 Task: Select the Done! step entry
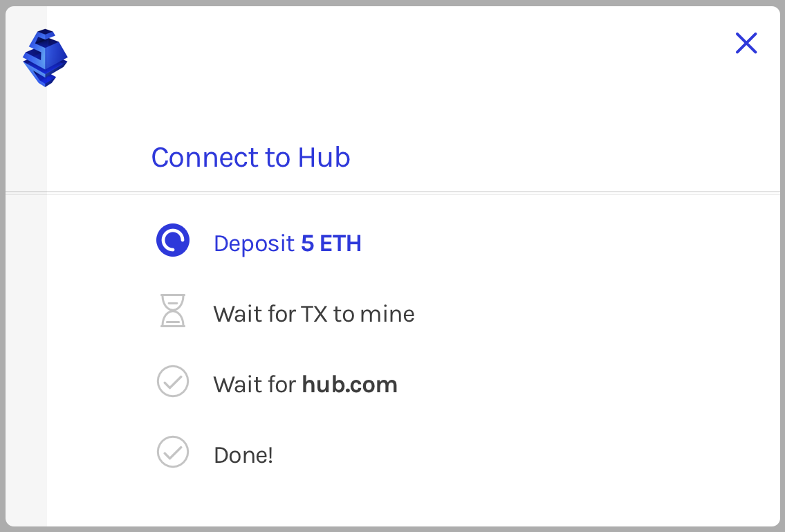coord(243,454)
